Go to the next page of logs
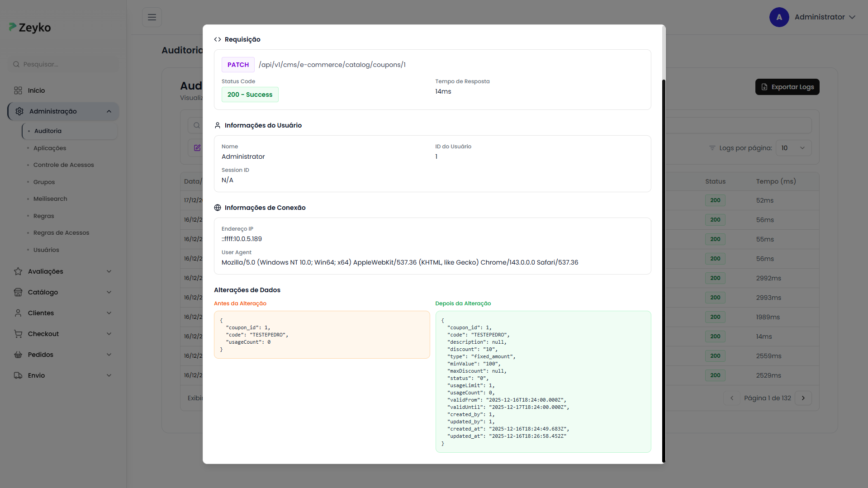 803,398
